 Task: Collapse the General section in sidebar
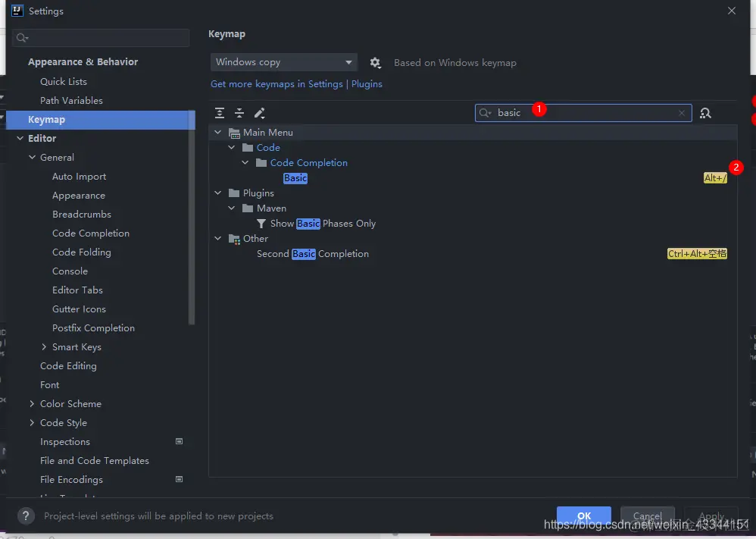click(x=32, y=158)
